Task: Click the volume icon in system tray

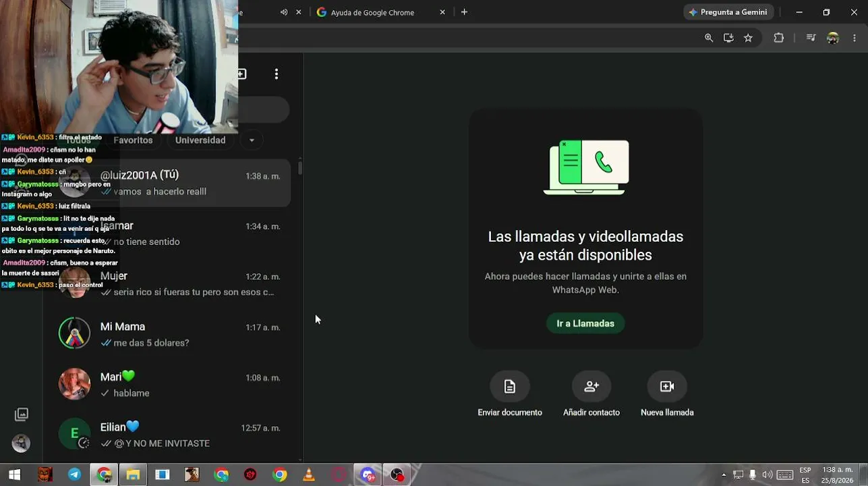Action: coord(767,475)
